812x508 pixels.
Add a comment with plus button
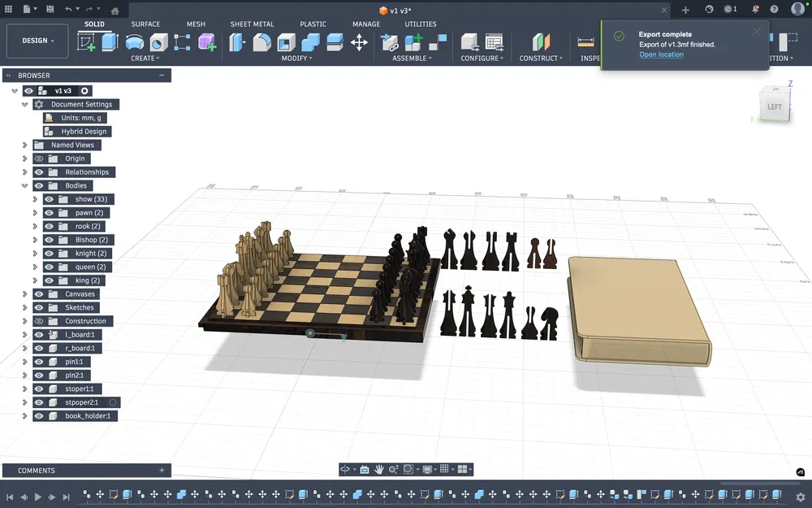pos(162,470)
